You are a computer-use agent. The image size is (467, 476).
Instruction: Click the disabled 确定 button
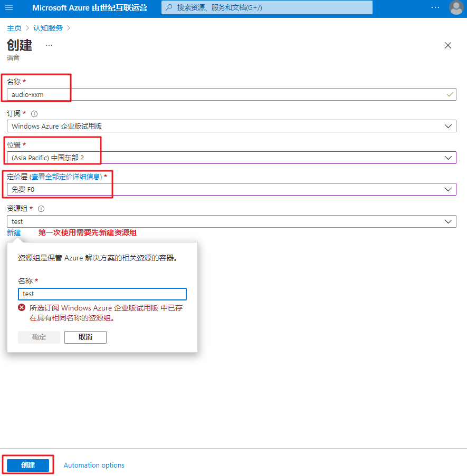[x=39, y=337]
